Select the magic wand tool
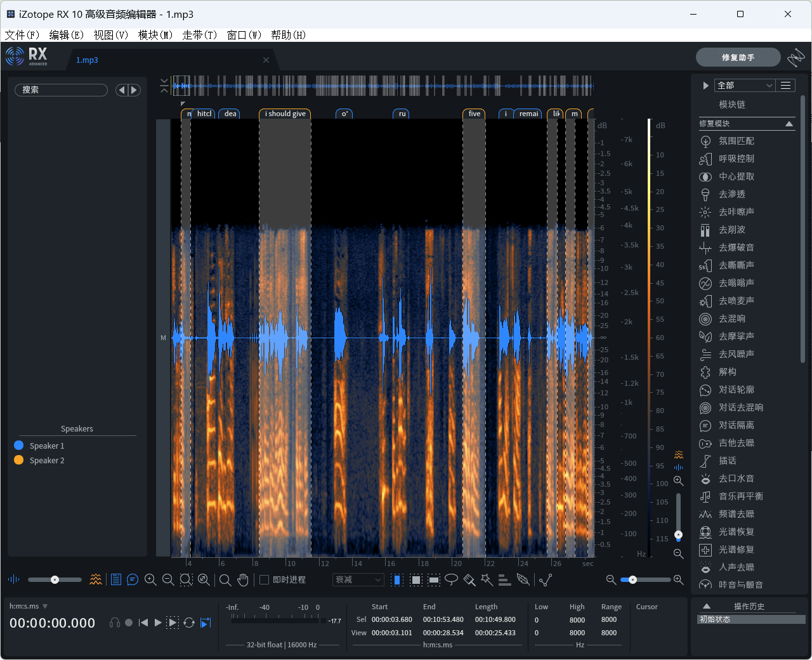This screenshot has width=812, height=660. click(x=487, y=579)
